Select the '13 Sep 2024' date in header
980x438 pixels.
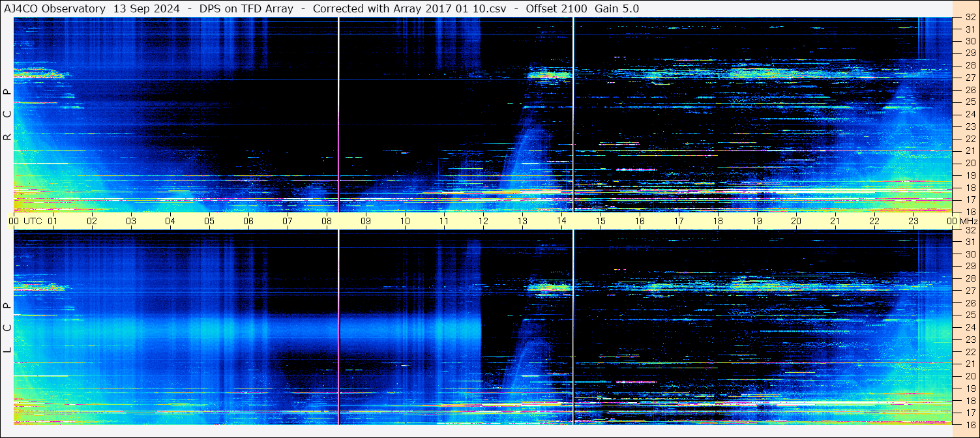(x=147, y=8)
